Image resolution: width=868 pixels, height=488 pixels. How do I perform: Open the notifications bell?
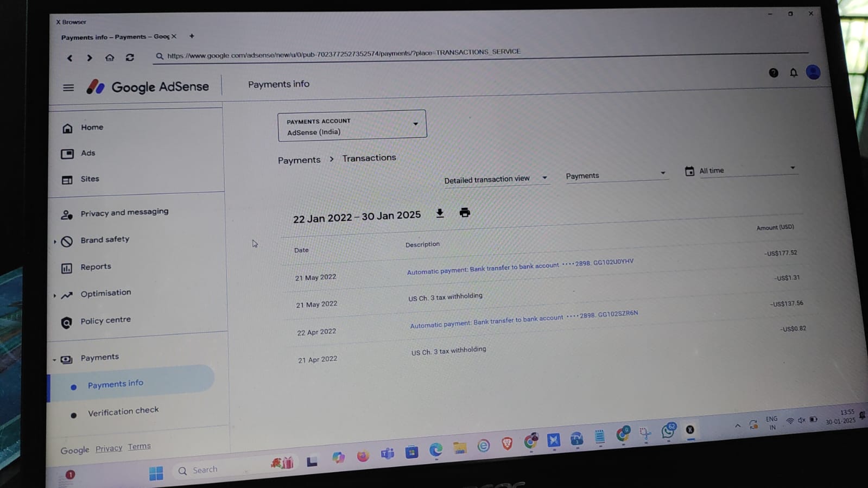794,73
